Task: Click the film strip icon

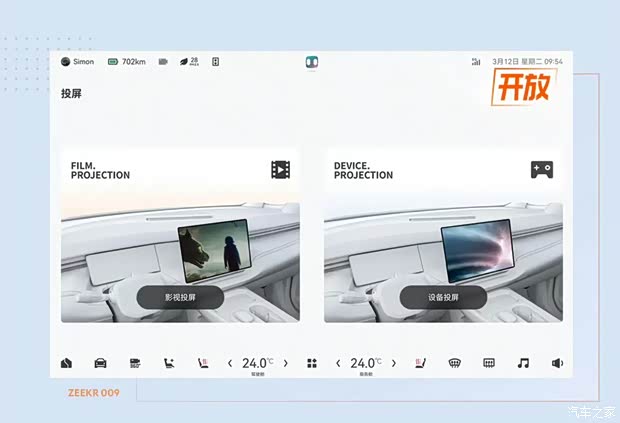Action: 280,170
